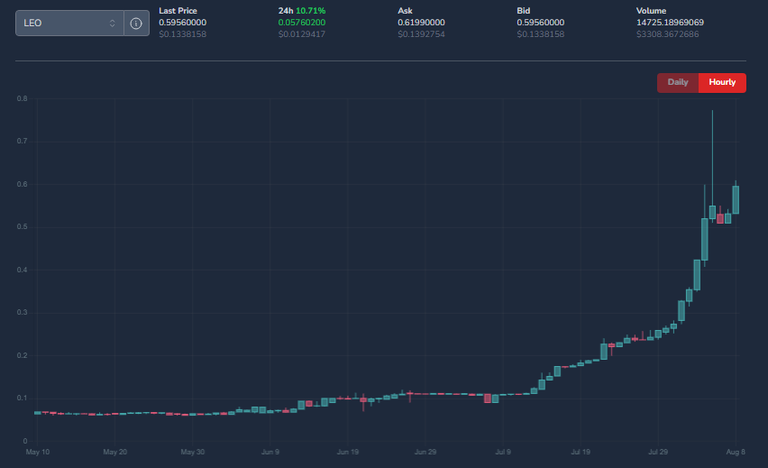This screenshot has height=468, width=768.
Task: Select the Bid price 0.59560000
Action: coord(541,23)
